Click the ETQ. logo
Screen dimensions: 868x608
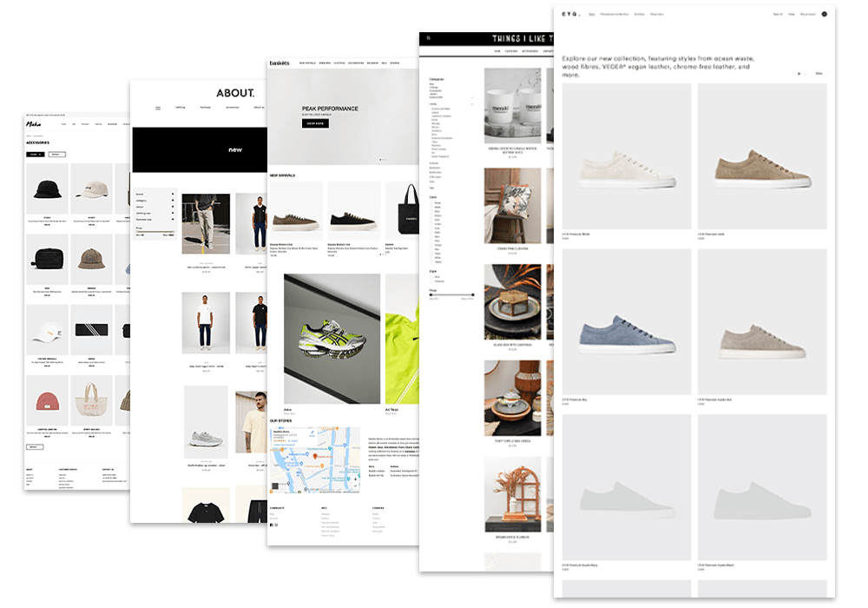pos(571,14)
